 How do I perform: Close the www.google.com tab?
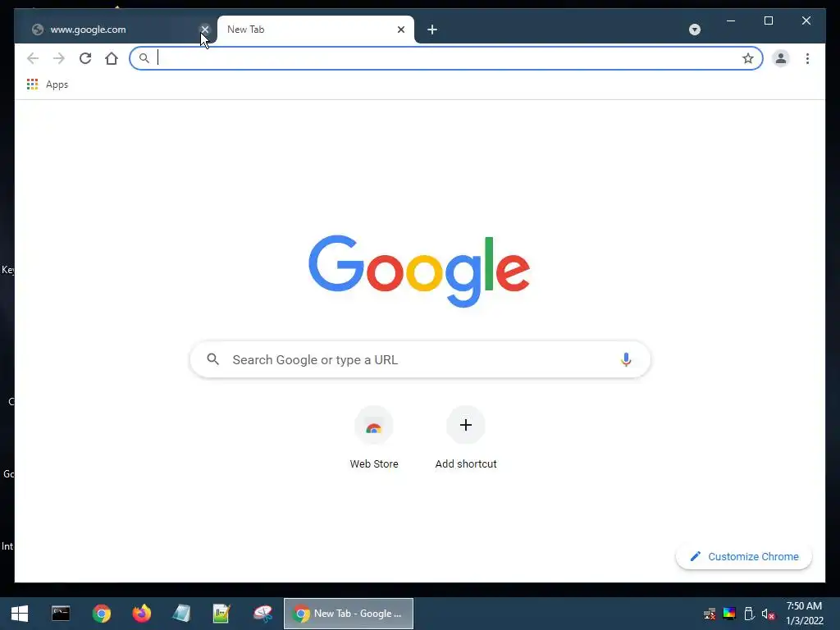pos(204,30)
